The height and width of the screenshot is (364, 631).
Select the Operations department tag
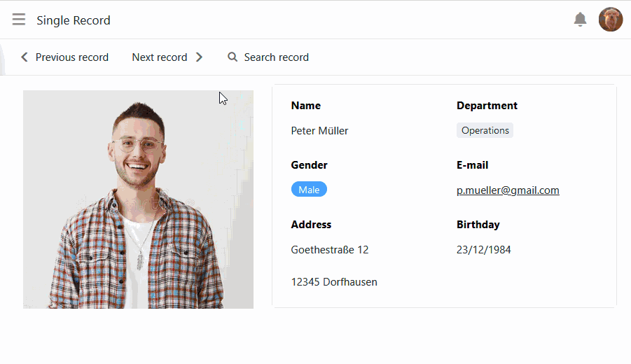[485, 130]
